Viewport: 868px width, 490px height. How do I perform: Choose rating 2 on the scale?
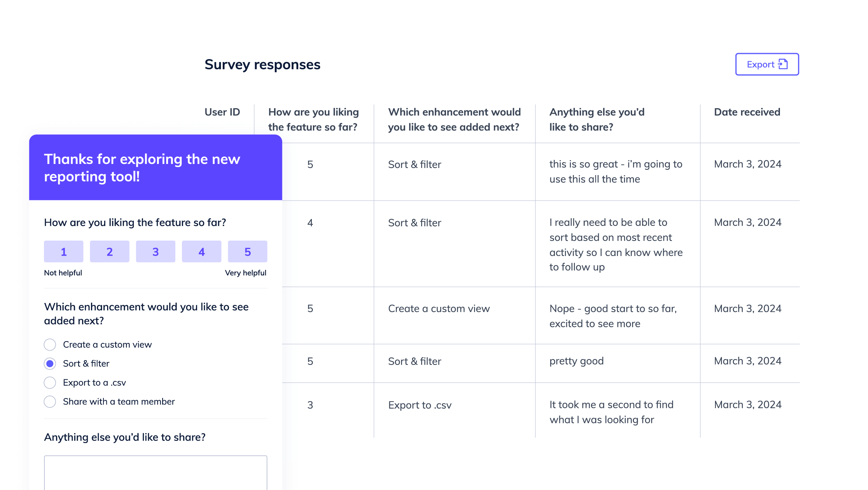pos(110,252)
